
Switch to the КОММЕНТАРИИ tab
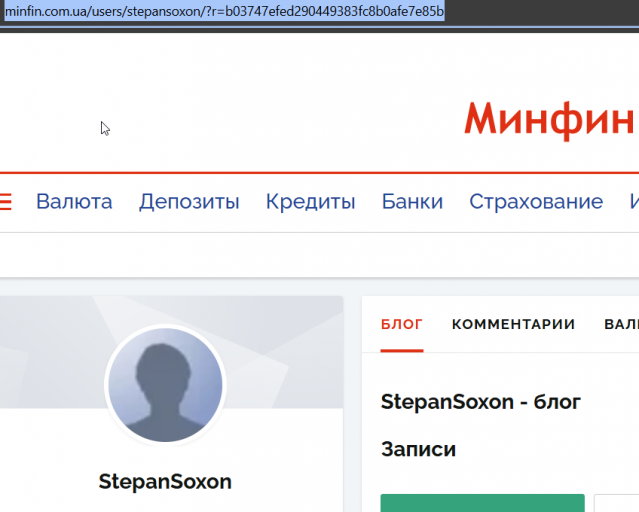[513, 324]
